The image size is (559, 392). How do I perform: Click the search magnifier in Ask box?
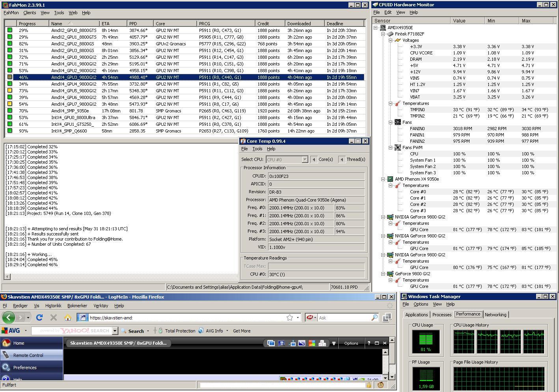point(374,317)
